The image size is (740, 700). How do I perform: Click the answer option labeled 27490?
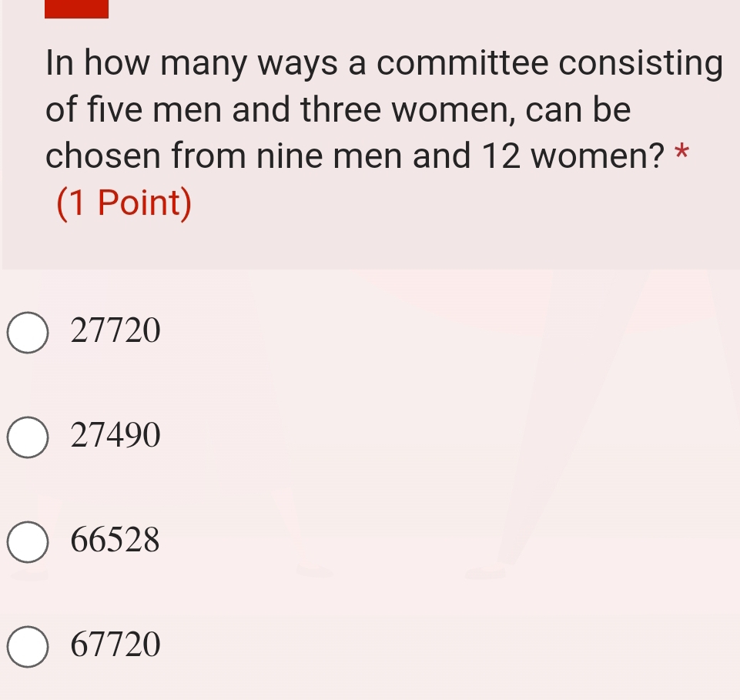pyautogui.click(x=114, y=436)
